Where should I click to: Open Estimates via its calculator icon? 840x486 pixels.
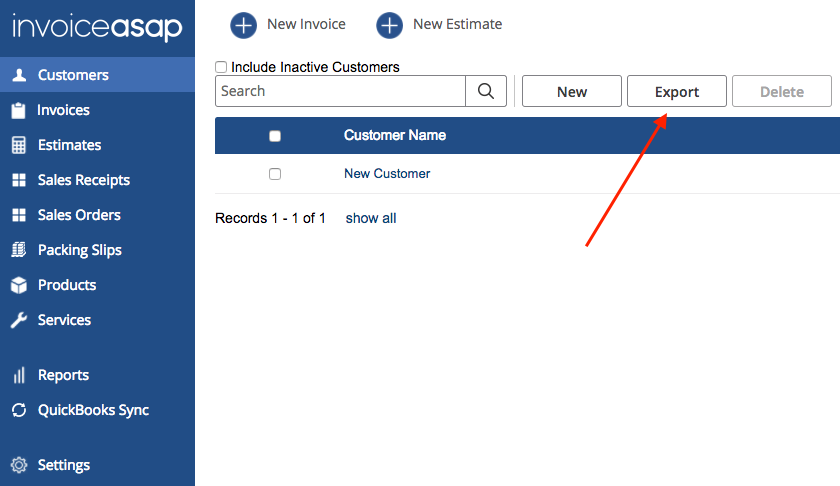coord(18,145)
